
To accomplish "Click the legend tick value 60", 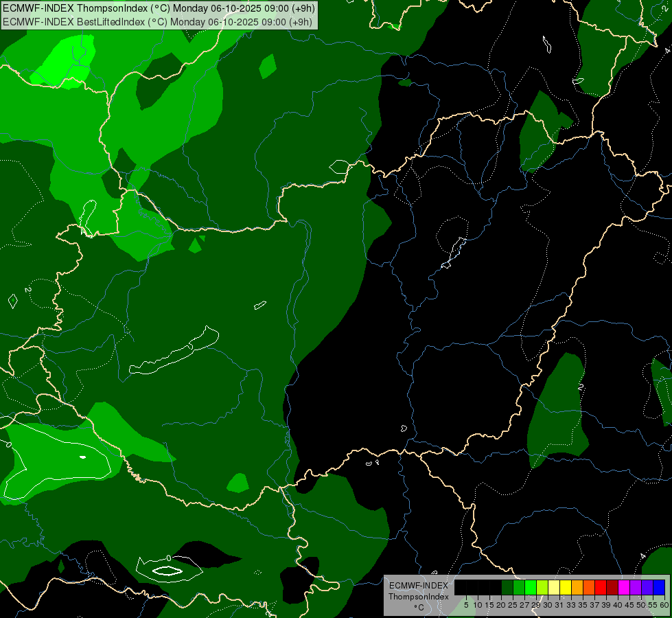I will coord(664,605).
